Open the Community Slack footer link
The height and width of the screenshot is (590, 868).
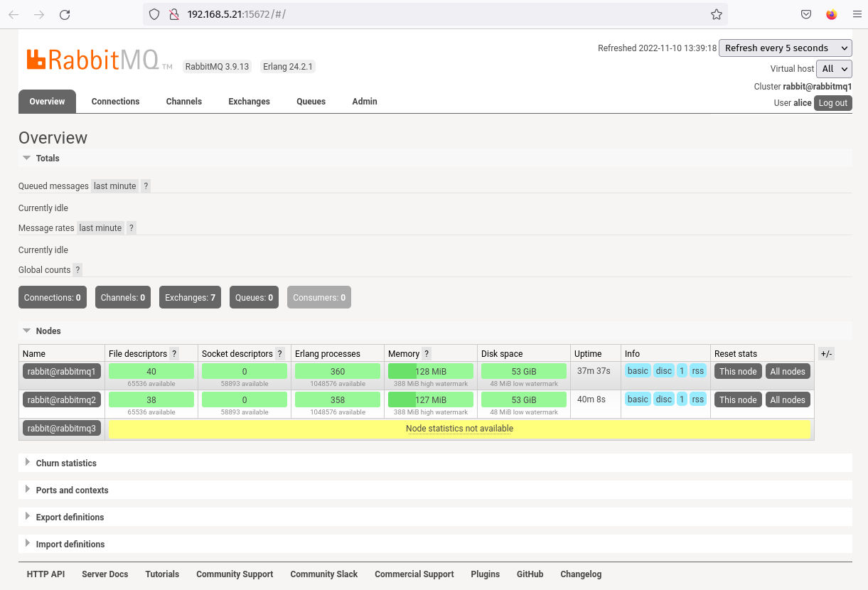(x=324, y=574)
